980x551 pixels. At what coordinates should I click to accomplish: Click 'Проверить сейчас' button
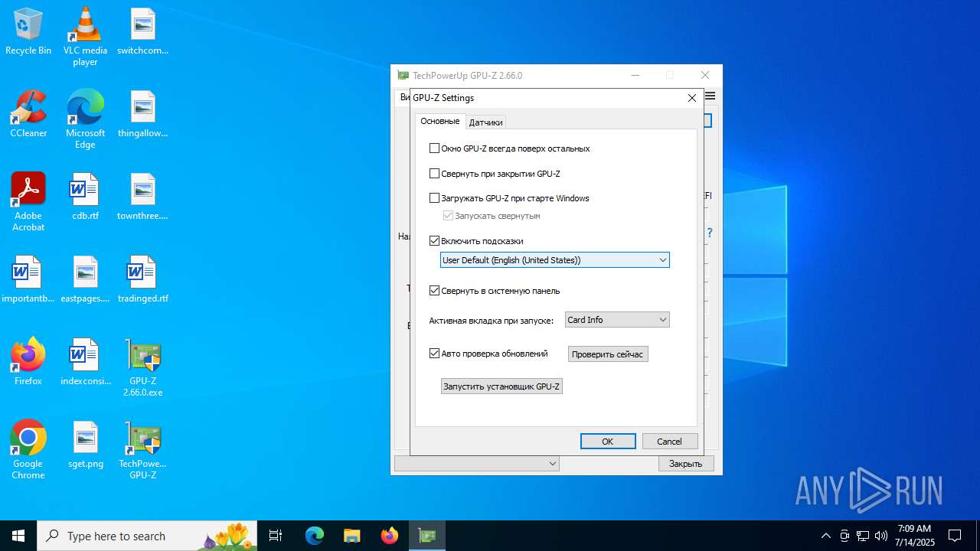coord(608,354)
